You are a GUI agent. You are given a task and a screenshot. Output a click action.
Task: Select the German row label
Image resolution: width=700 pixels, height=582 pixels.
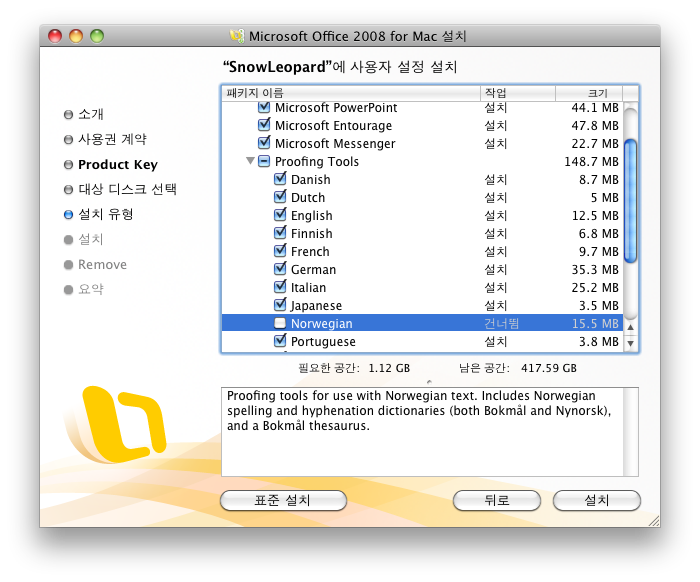click(x=313, y=270)
